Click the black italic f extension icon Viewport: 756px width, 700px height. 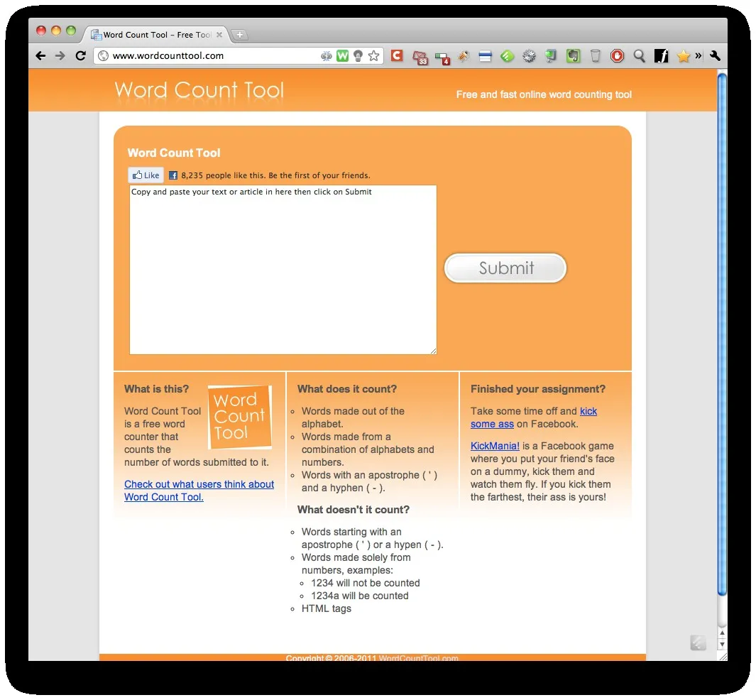662,56
